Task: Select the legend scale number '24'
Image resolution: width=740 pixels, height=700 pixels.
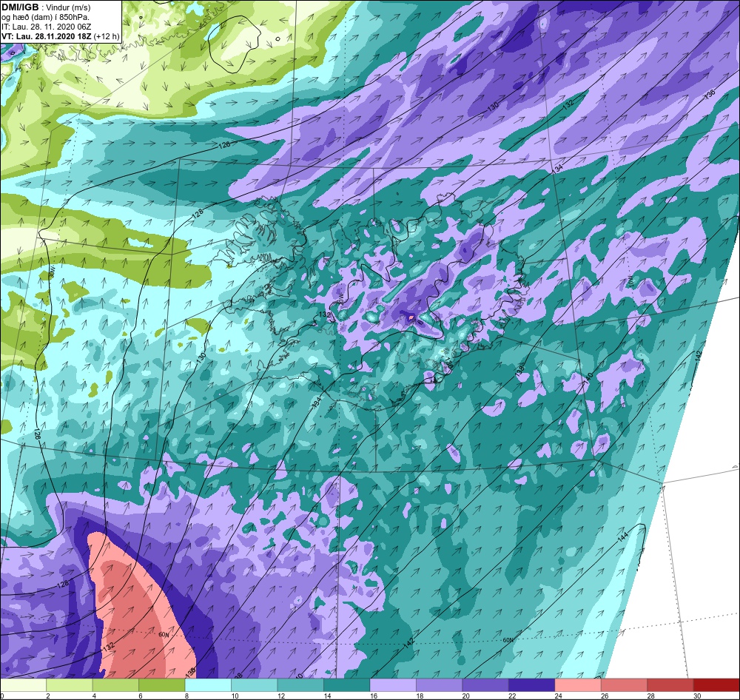Action: pos(558,696)
